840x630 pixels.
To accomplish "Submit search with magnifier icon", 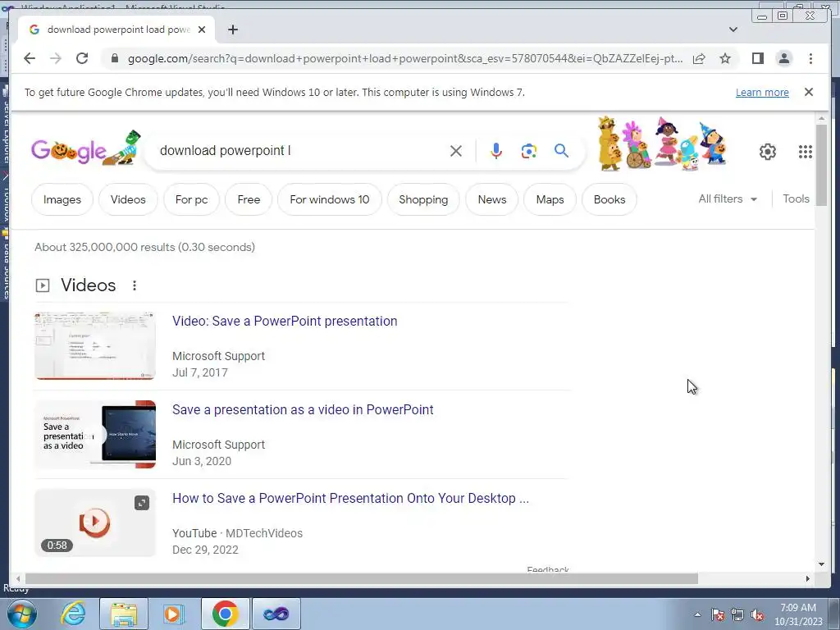I will (x=561, y=151).
